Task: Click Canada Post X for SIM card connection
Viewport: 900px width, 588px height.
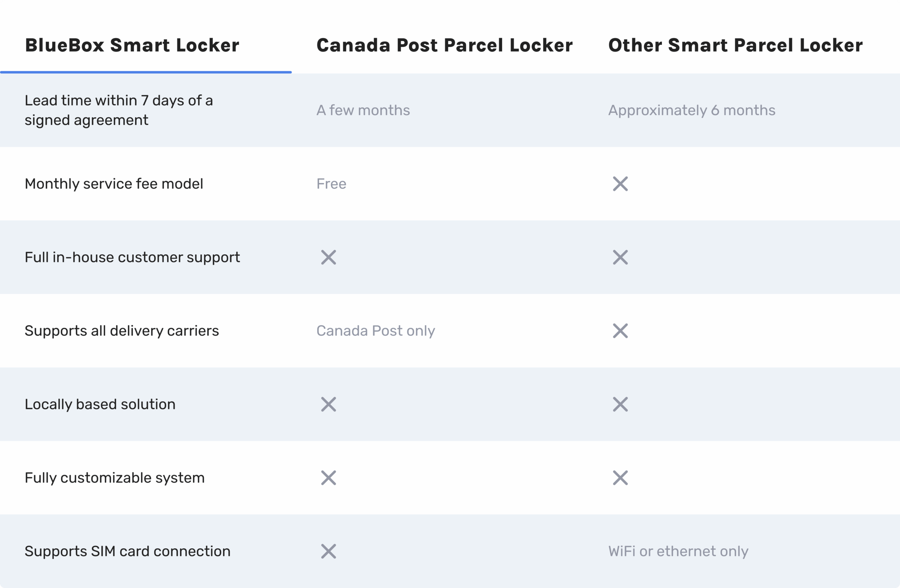Action: click(328, 551)
